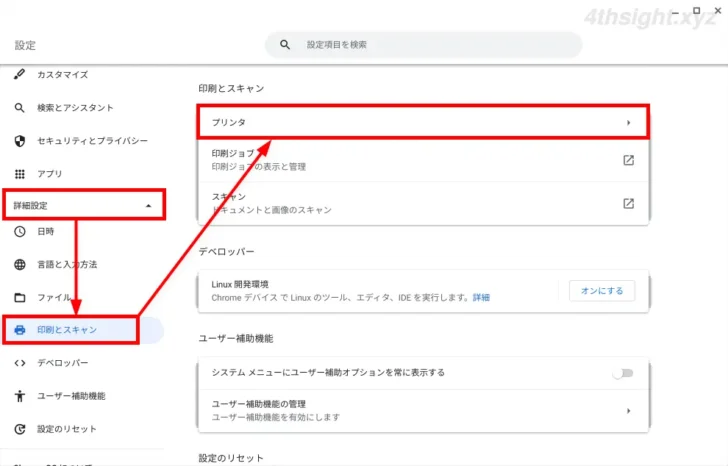This screenshot has height=466, width=728.
Task: Select カスタマイズ in the sidebar
Action: 63,75
